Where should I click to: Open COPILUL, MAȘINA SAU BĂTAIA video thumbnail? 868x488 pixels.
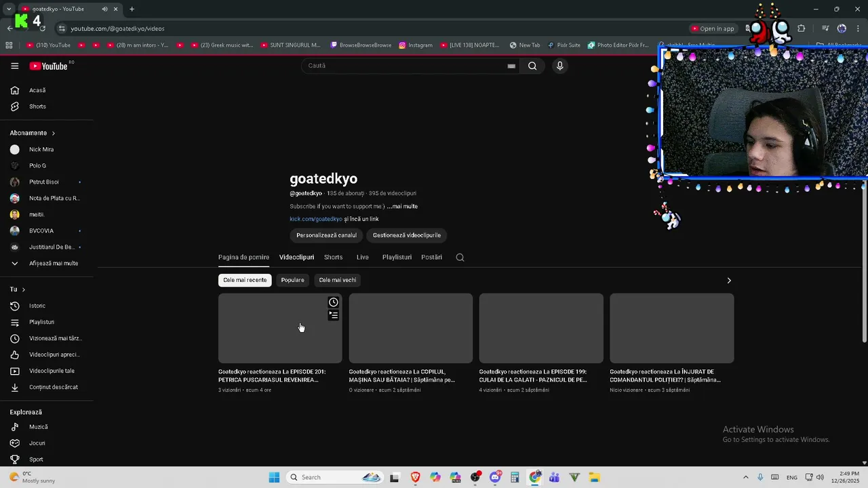410,328
